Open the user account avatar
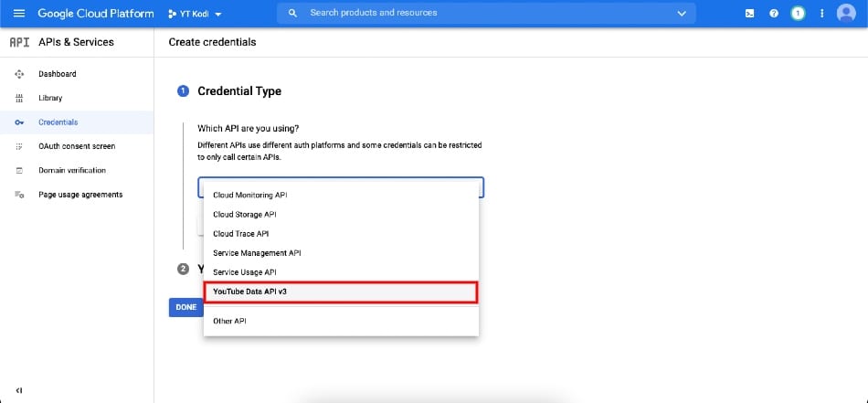Viewport: 868px width, 403px height. coord(846,14)
